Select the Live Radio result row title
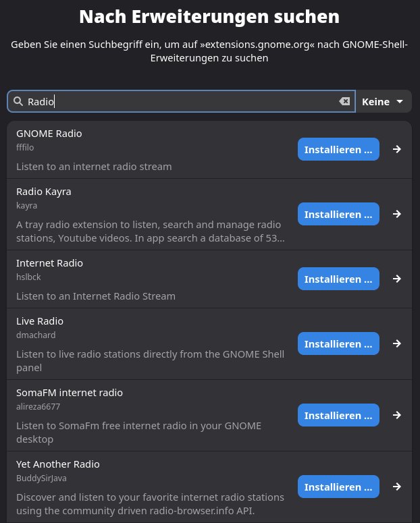This screenshot has height=523, width=420. (40, 321)
